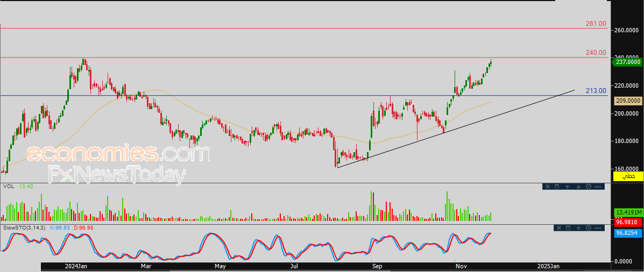The image size is (644, 272).
Task: Open the VOL panel settings gear
Action: (588, 187)
